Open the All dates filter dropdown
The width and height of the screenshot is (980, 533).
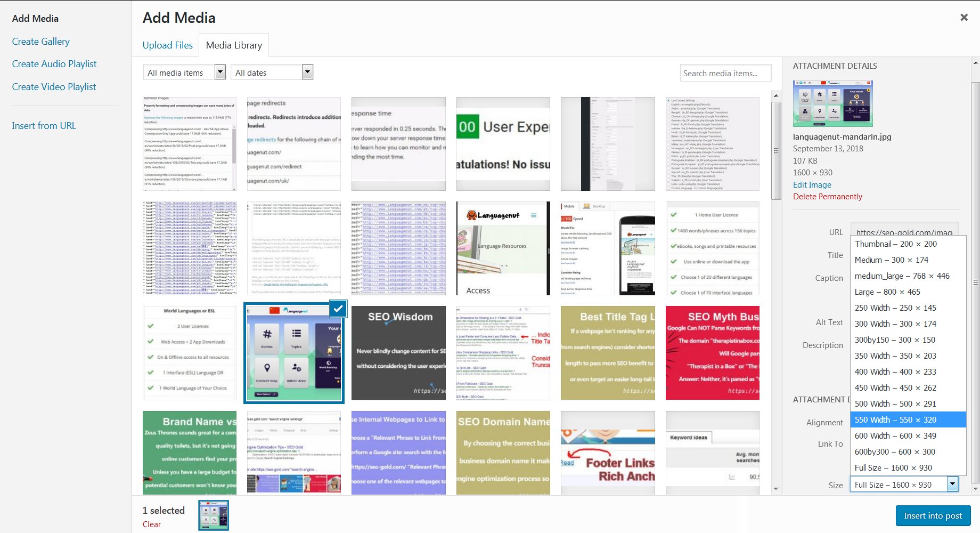point(272,72)
